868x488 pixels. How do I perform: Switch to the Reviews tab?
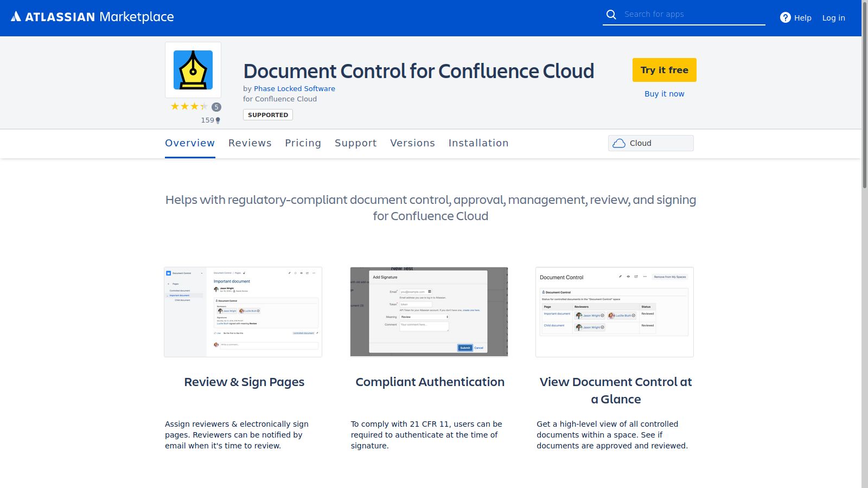[x=250, y=143]
